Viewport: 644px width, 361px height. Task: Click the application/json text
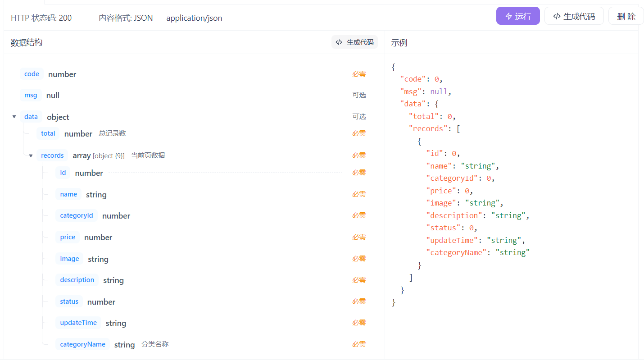tap(194, 18)
